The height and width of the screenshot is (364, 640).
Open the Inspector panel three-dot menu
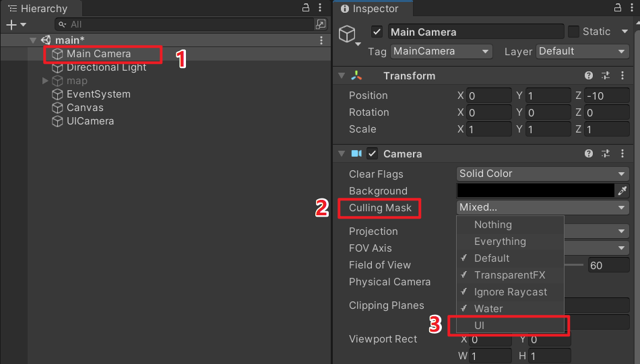tap(631, 7)
